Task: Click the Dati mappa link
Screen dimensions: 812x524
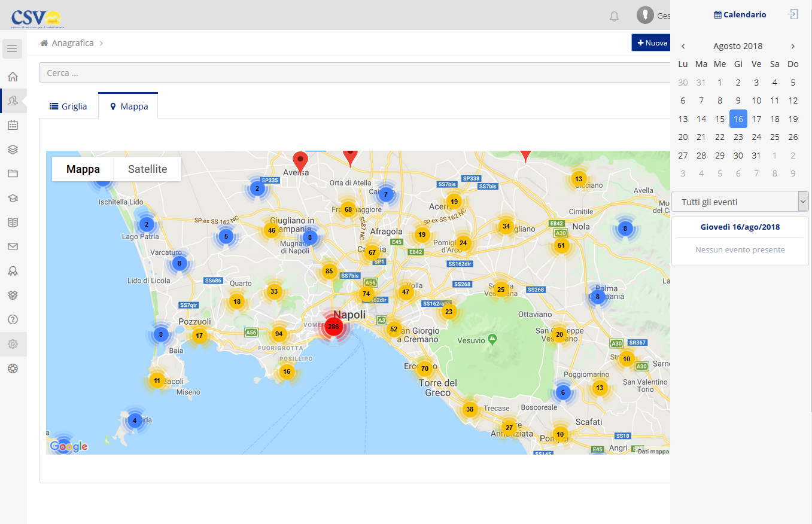Action: 653,452
